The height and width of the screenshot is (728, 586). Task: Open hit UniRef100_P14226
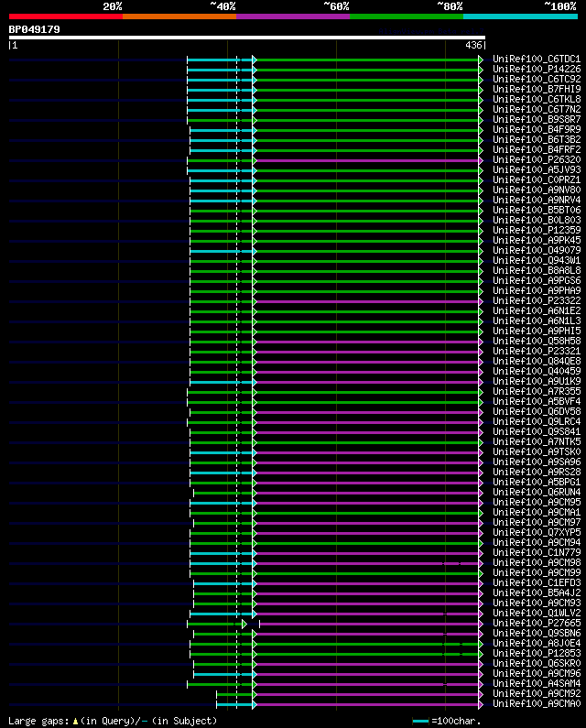click(537, 70)
